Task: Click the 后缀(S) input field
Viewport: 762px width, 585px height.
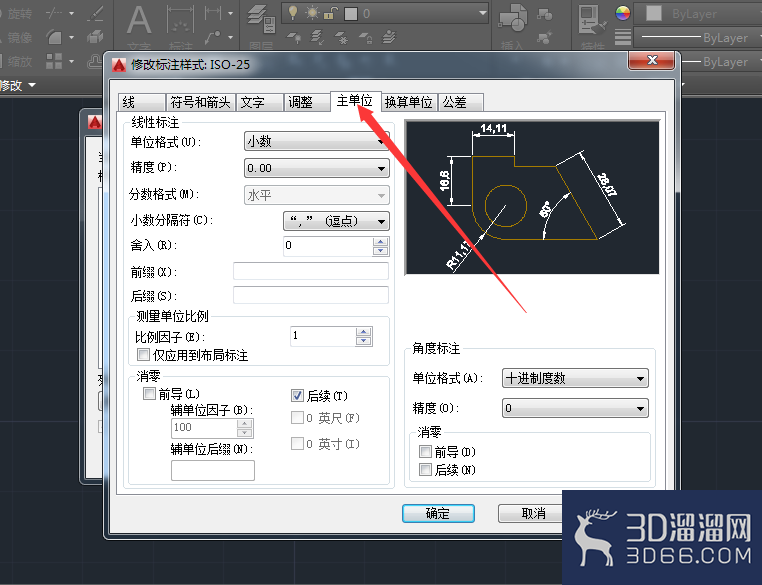Action: (311, 295)
